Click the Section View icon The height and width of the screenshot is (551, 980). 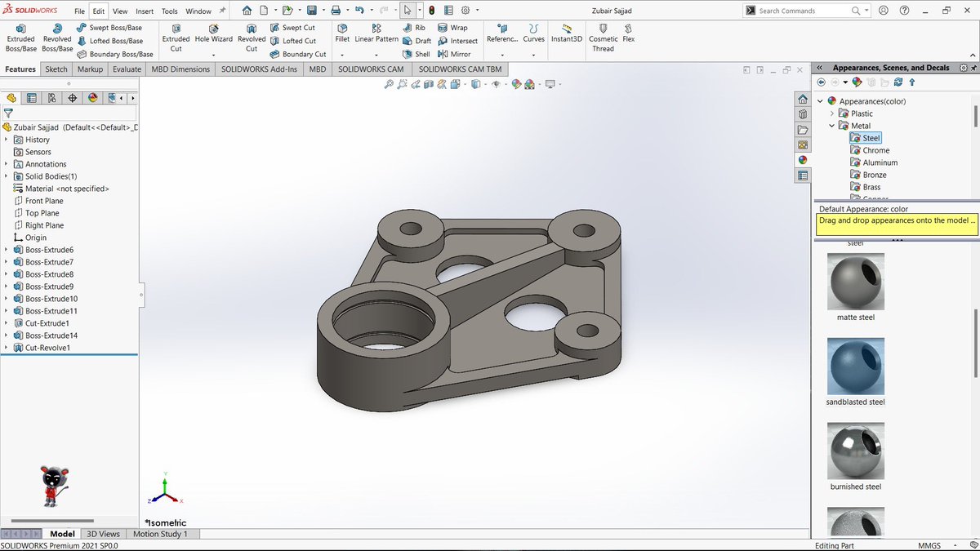click(429, 83)
